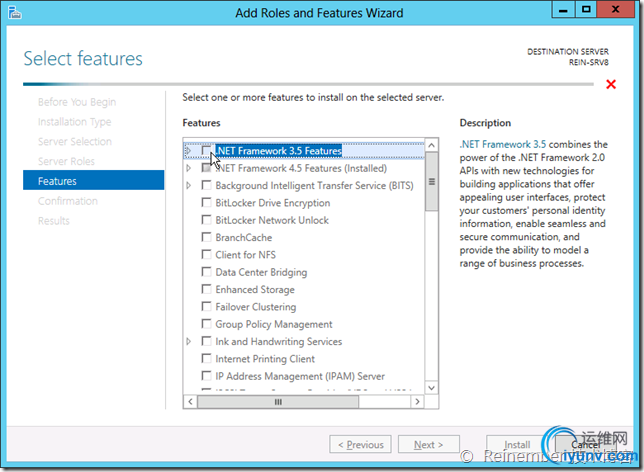Screen dimensions: 644x472
Task: Check the IP Address Management (IPAM) Server checkbox
Action: tap(206, 376)
